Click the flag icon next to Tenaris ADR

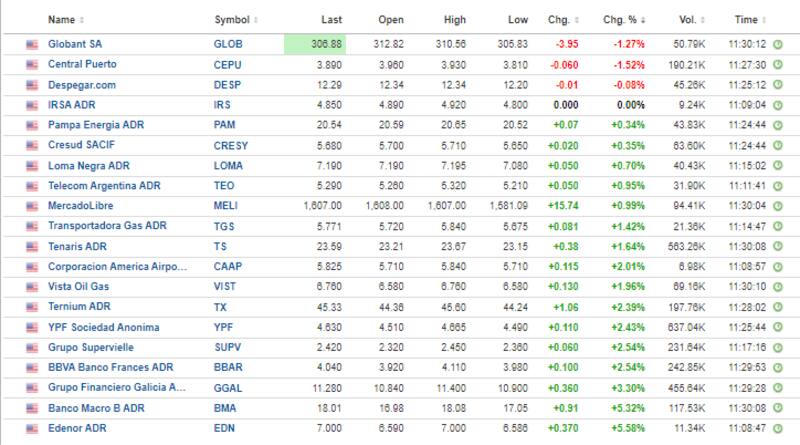(x=32, y=246)
